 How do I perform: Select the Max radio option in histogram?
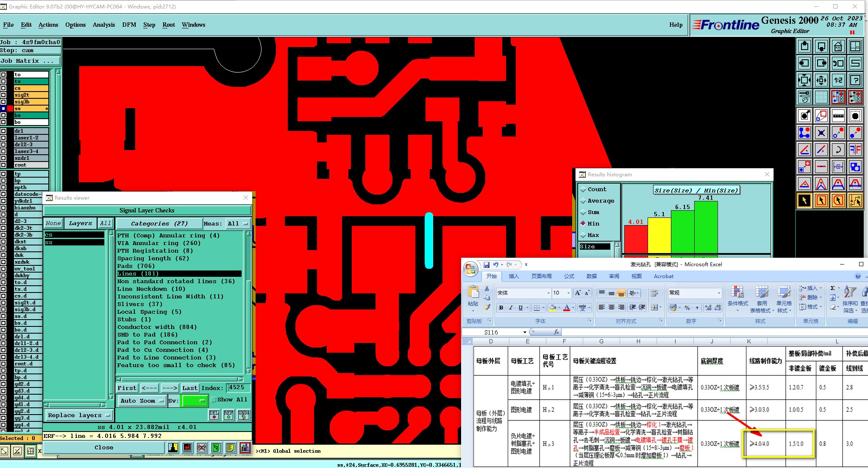pos(584,235)
